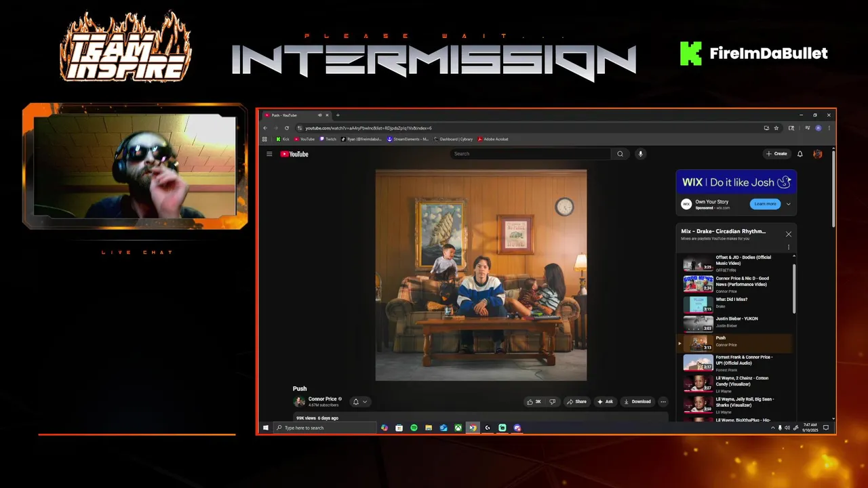The width and height of the screenshot is (868, 488).
Task: Click the taskbar clock showing 7:47 AM
Action: pos(810,428)
